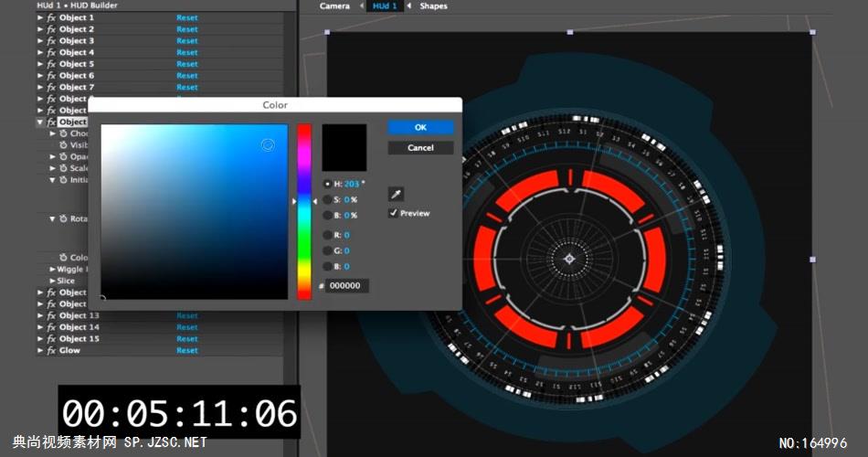
Task: Toggle the fx icon on Object 14
Action: [x=51, y=327]
